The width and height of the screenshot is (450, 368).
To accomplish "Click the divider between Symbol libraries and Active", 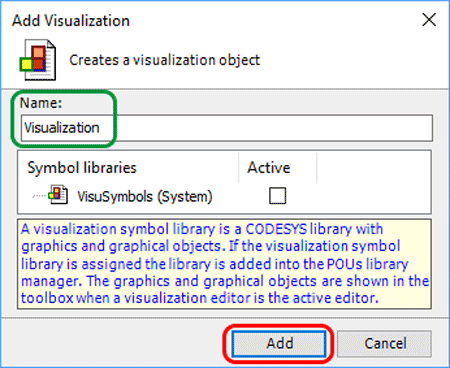I will pos(239,168).
